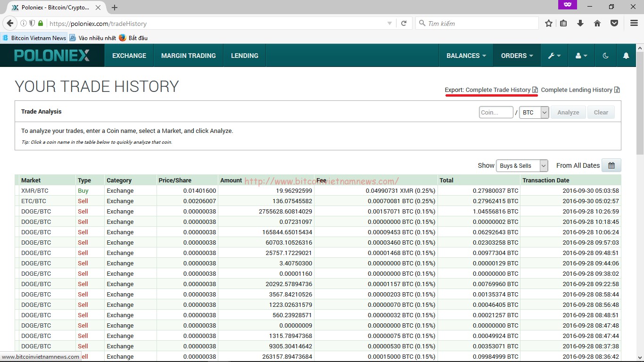
Task: Open the Vào nhiều nhất bookmark
Action: click(93, 38)
